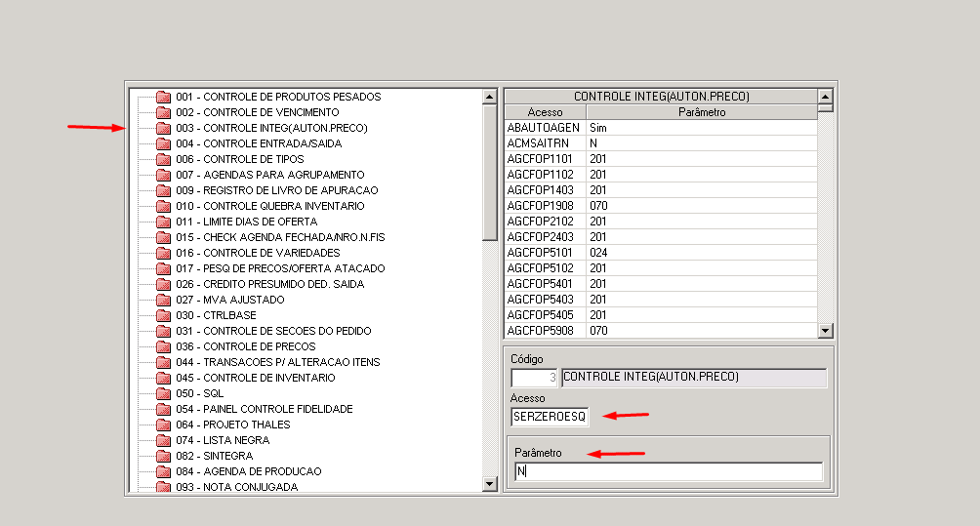Click folder icon of 031 - CONTROLE DE SECOES DO PEDIDO
The height and width of the screenshot is (526, 980).
[x=163, y=331]
